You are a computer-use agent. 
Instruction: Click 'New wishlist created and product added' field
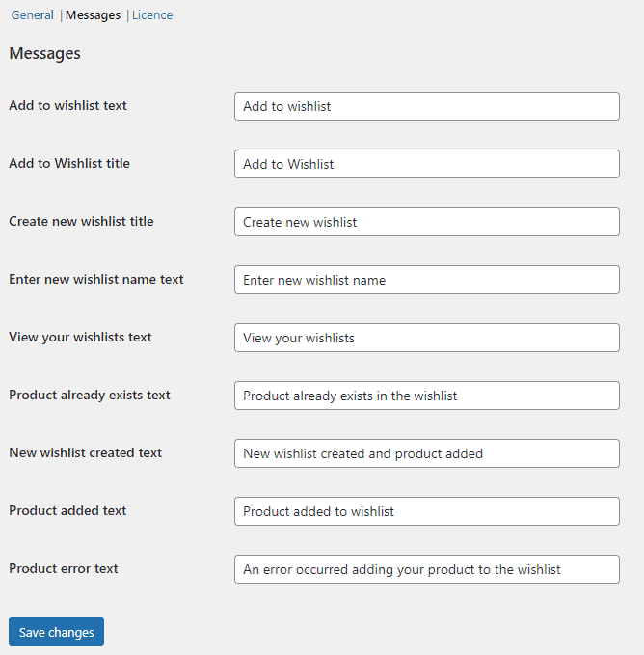point(427,453)
